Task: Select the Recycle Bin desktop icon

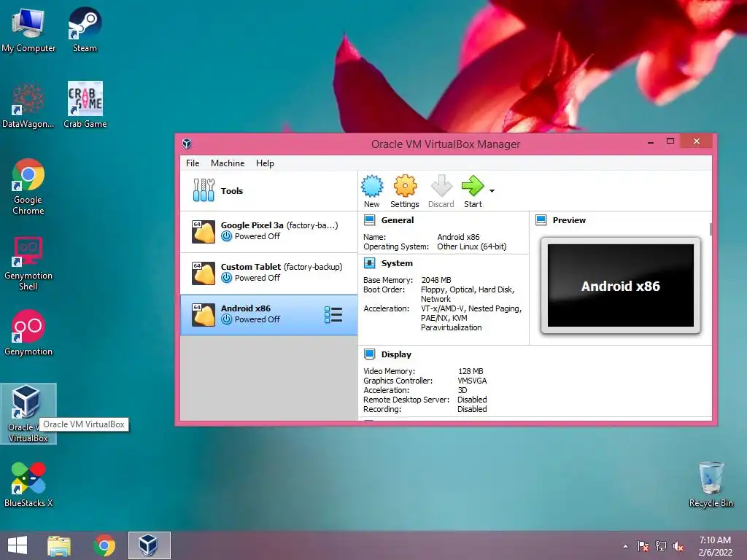Action: coord(711,484)
